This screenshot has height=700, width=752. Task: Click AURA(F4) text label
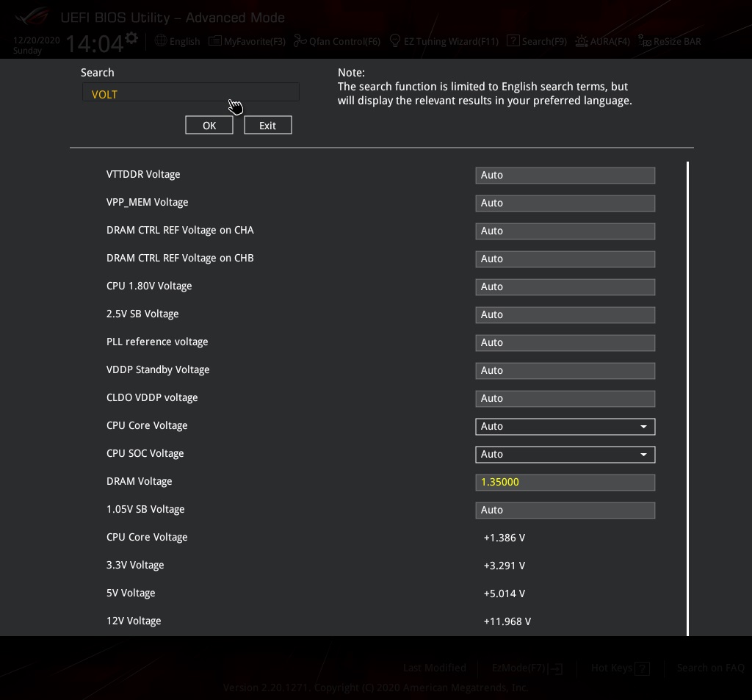pos(610,41)
